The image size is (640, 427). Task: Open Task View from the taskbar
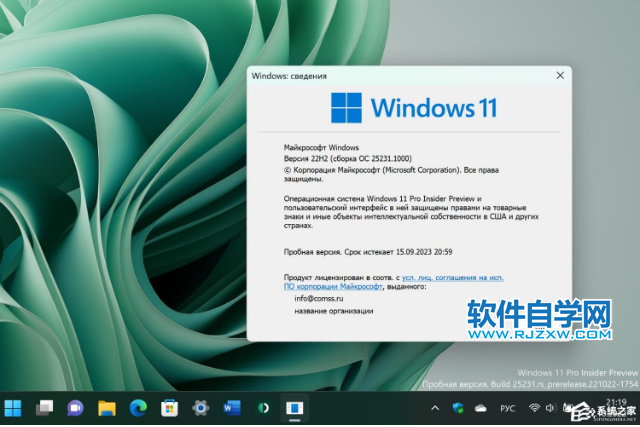tap(44, 408)
